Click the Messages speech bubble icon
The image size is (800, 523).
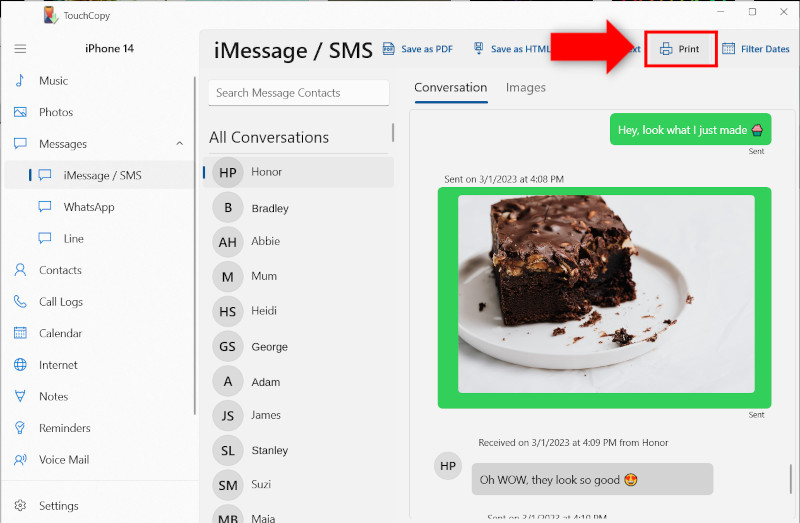coord(20,143)
